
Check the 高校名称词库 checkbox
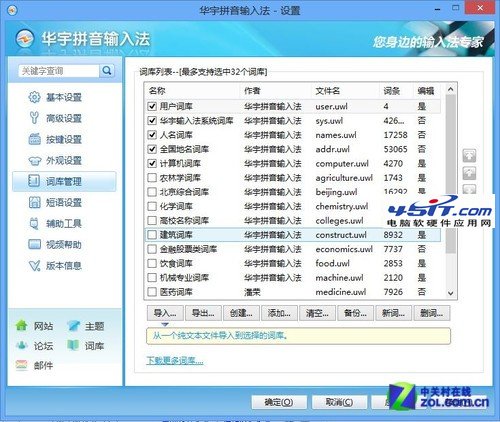(x=152, y=221)
